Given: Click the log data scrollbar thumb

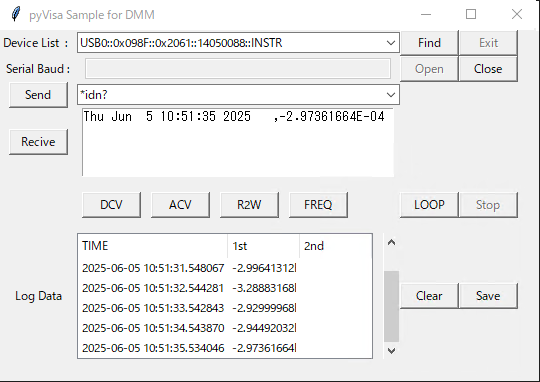Looking at the screenshot, I should pos(391,306).
